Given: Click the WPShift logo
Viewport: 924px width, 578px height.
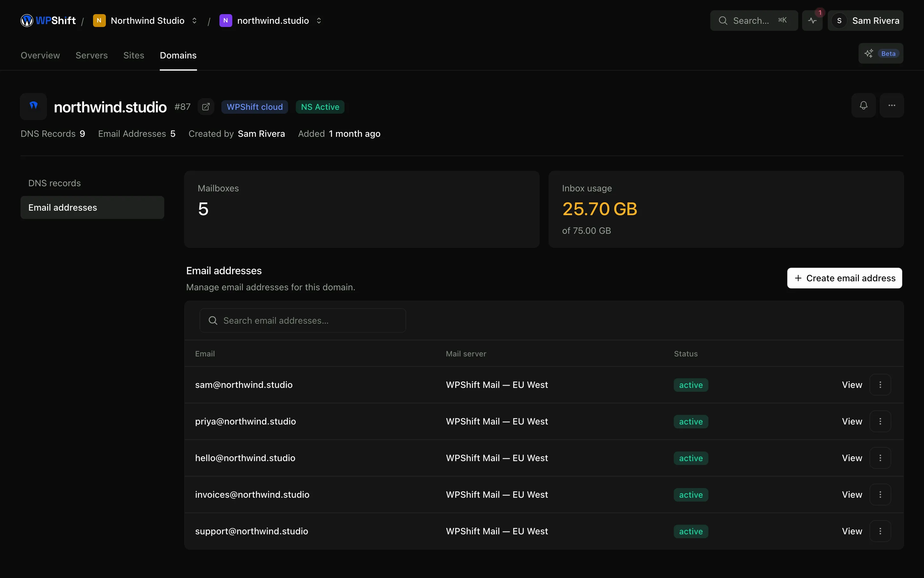Looking at the screenshot, I should tap(48, 21).
